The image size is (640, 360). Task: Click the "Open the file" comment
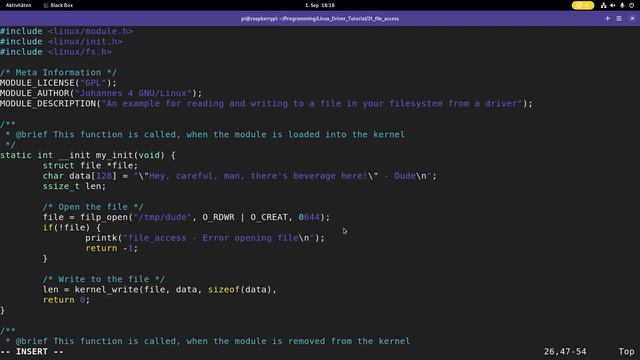(x=93, y=207)
